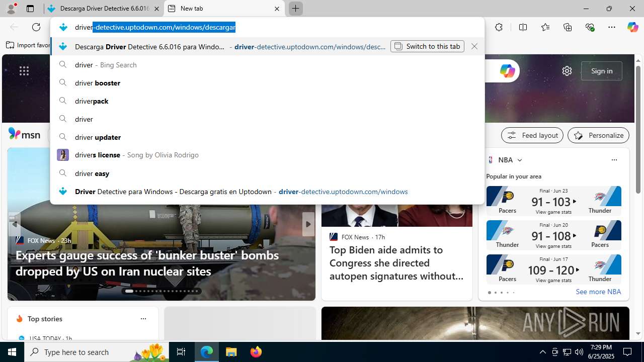
Task: Open File Explorer from taskbar
Action: click(231, 352)
